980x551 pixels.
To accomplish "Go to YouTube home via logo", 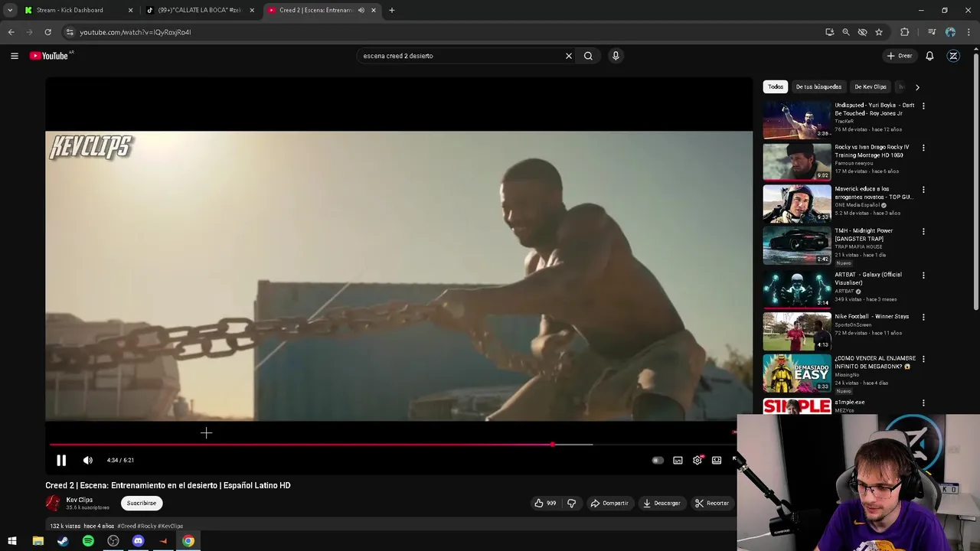I will tap(50, 56).
